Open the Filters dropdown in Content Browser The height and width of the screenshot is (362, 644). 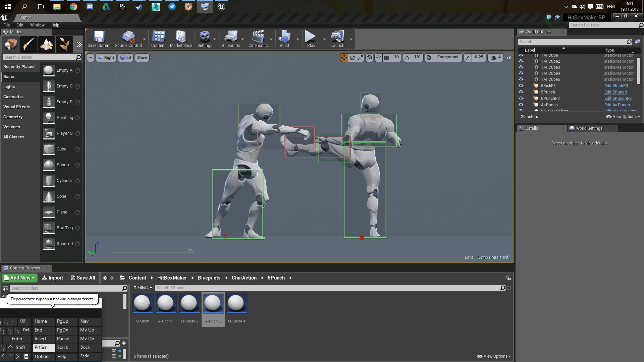pyautogui.click(x=143, y=288)
